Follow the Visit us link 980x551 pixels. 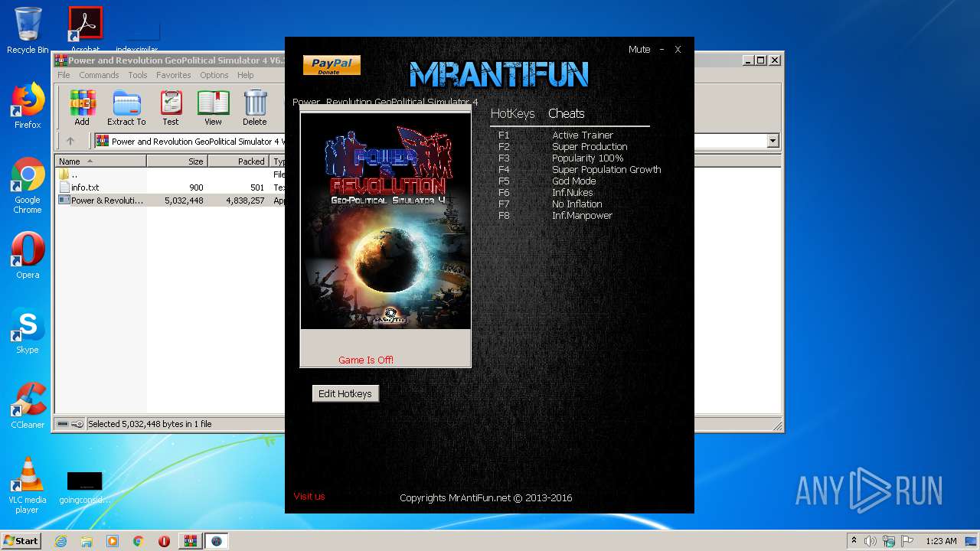click(309, 496)
